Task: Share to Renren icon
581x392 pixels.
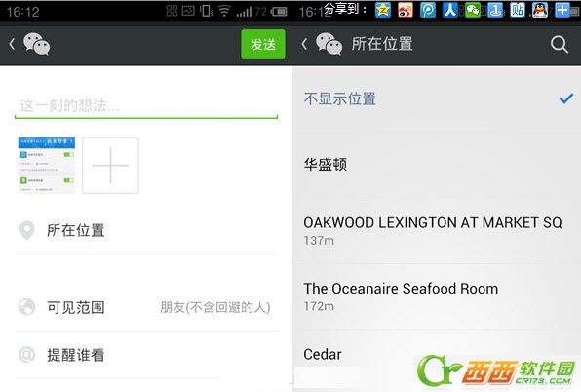Action: coord(449,10)
